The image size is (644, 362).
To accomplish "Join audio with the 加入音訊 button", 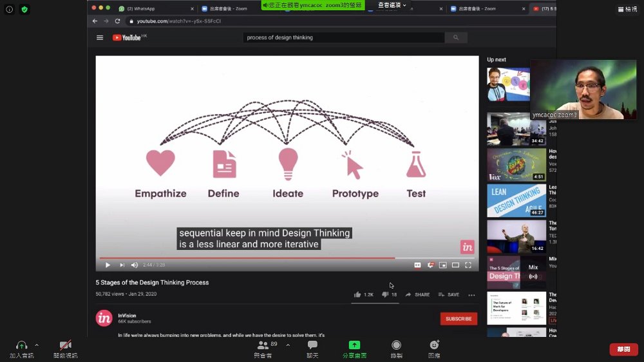I will (21, 350).
